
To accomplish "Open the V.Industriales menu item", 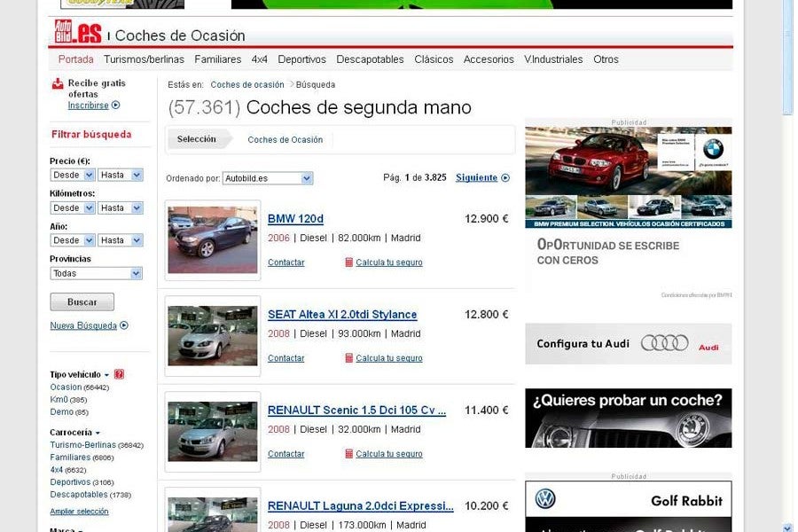I will 553,59.
